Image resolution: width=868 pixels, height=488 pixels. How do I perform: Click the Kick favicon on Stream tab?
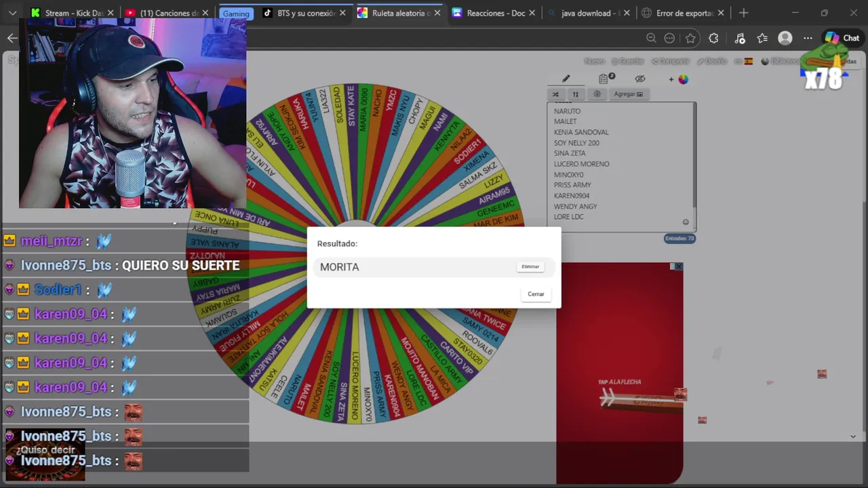point(36,13)
